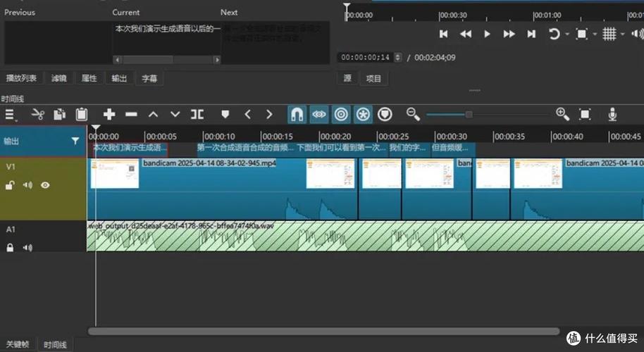This screenshot has width=644, height=352.
Task: Toggle timeline snapping magnet
Action: tap(297, 115)
